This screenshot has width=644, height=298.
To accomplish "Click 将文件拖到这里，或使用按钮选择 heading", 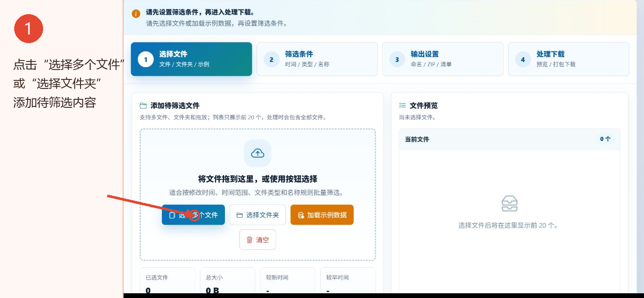I will pos(258,179).
